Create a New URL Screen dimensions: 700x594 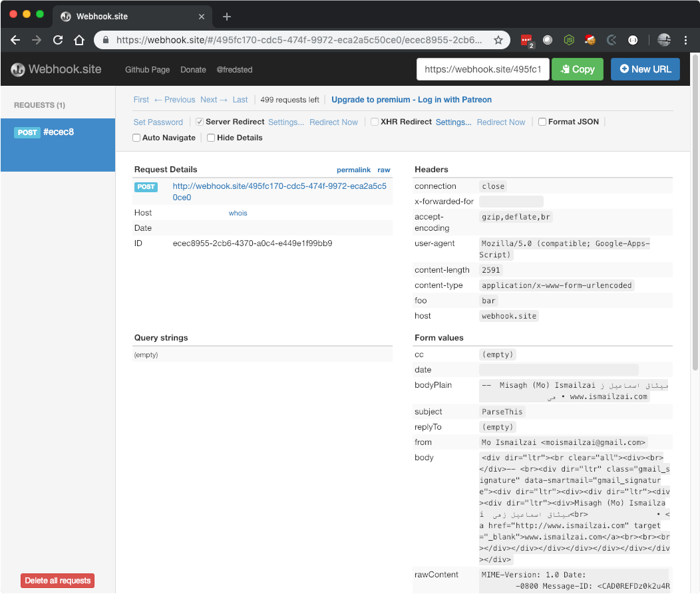click(645, 69)
